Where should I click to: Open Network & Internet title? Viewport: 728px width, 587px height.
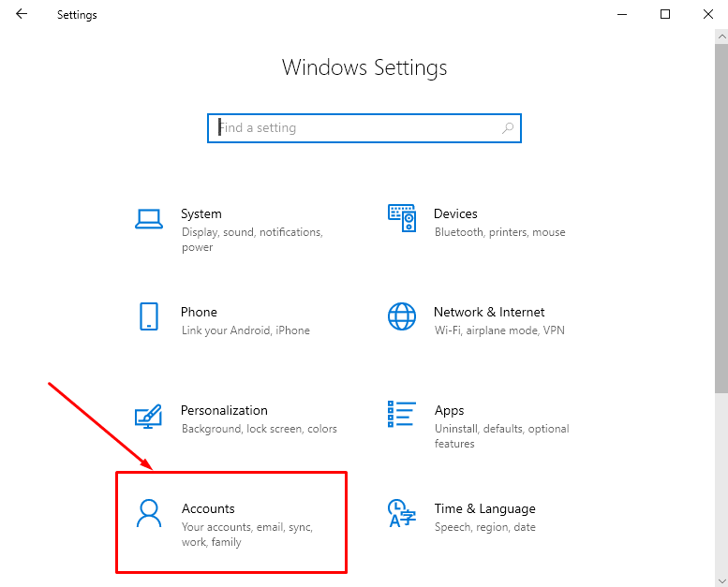click(489, 312)
